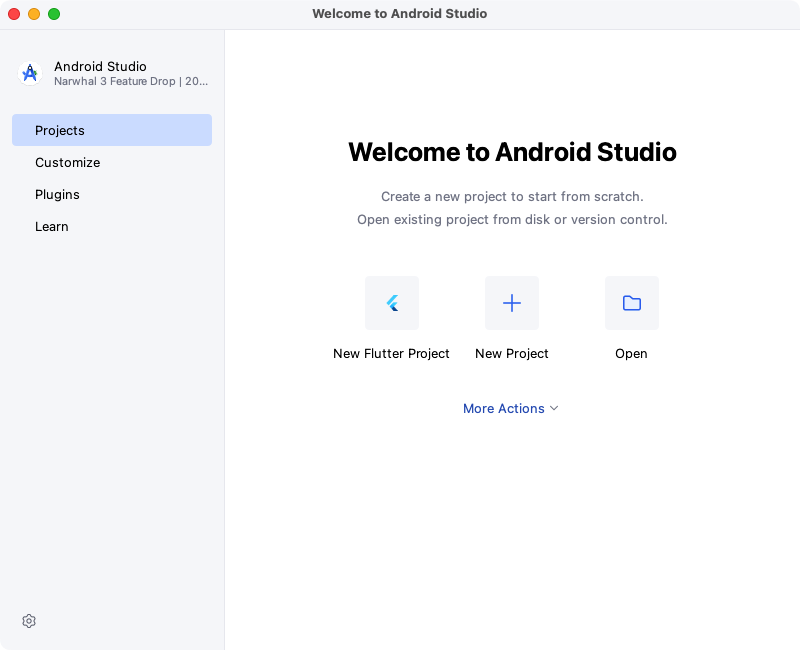Open the Plugins tab

coord(112,194)
